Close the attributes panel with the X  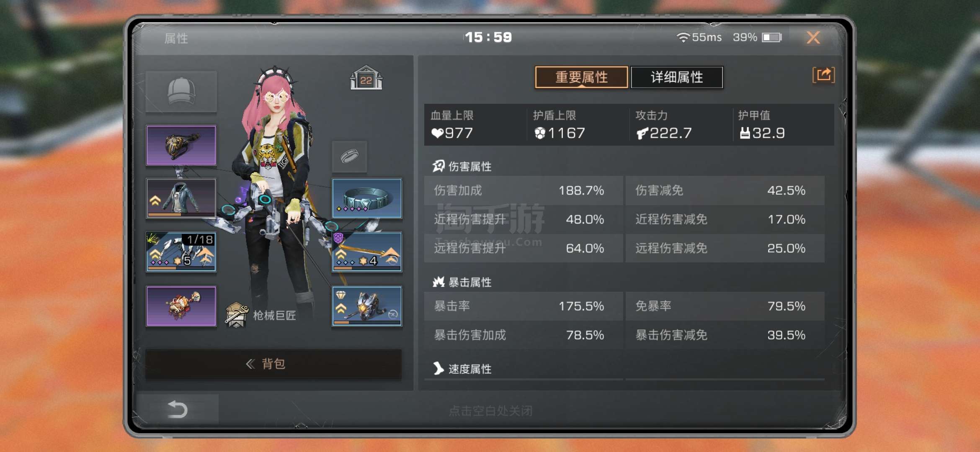[813, 38]
